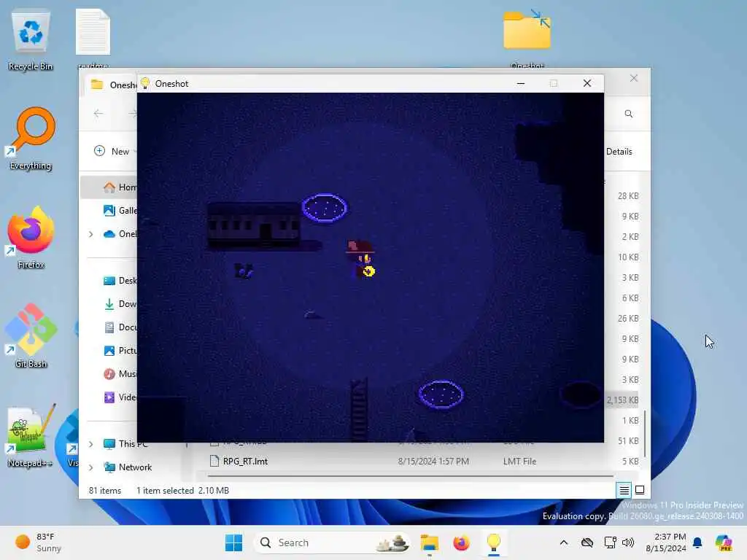Viewport: 747px width, 560px height.
Task: Click the OneDrive cloud tray icon
Action: 587,542
